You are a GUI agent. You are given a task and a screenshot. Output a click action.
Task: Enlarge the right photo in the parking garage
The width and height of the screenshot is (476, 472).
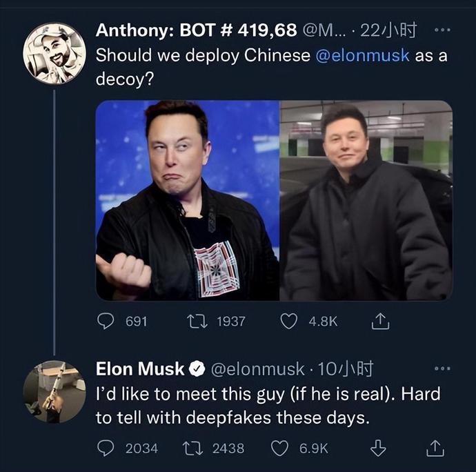366,200
